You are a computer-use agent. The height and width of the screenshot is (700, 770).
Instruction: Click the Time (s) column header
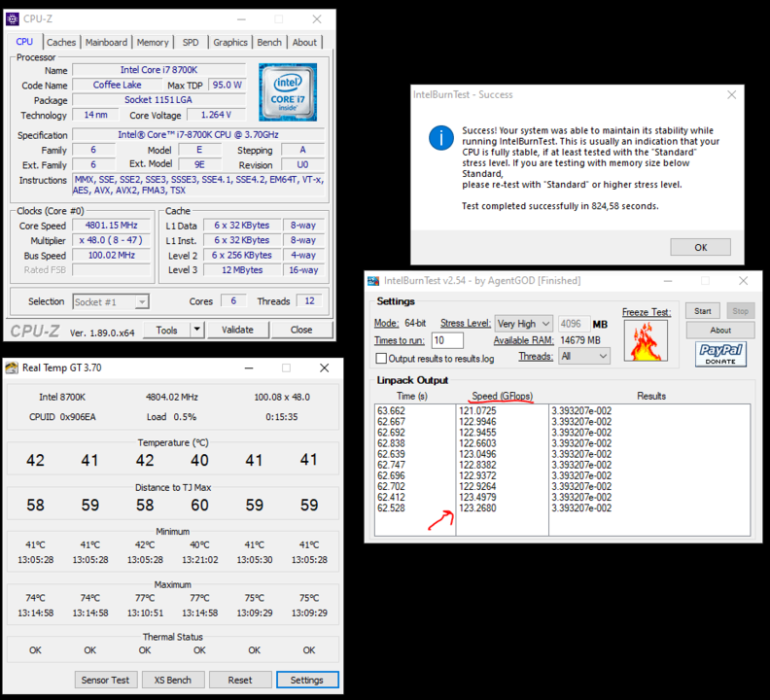pos(412,396)
